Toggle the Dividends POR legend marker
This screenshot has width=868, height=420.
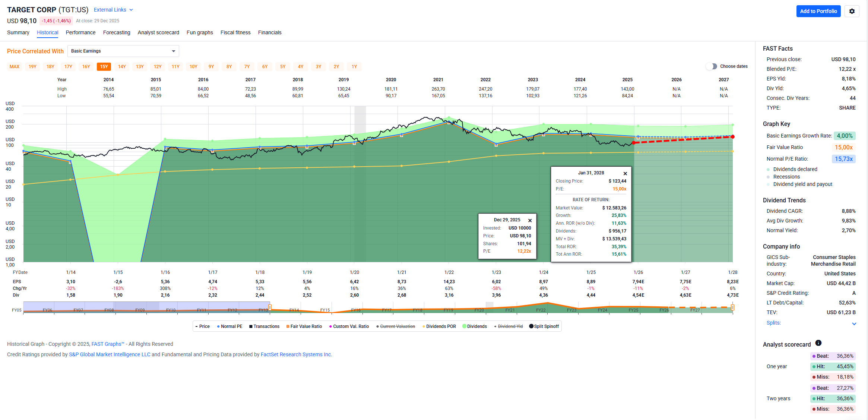coord(424,326)
